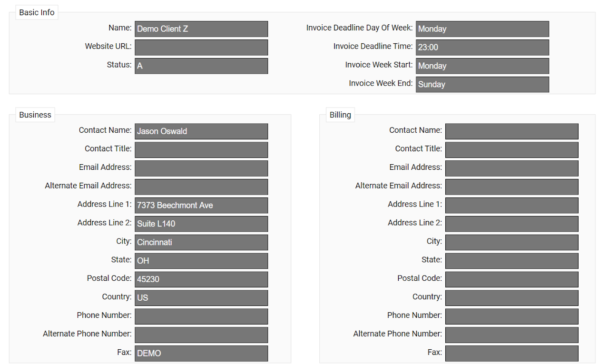
Task: Click the Billing State field
Action: click(512, 261)
